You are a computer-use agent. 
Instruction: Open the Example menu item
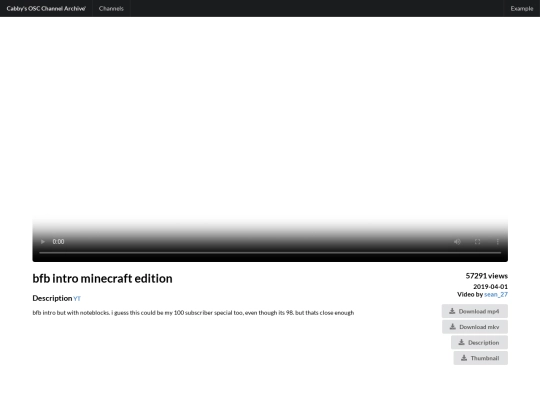click(x=522, y=9)
